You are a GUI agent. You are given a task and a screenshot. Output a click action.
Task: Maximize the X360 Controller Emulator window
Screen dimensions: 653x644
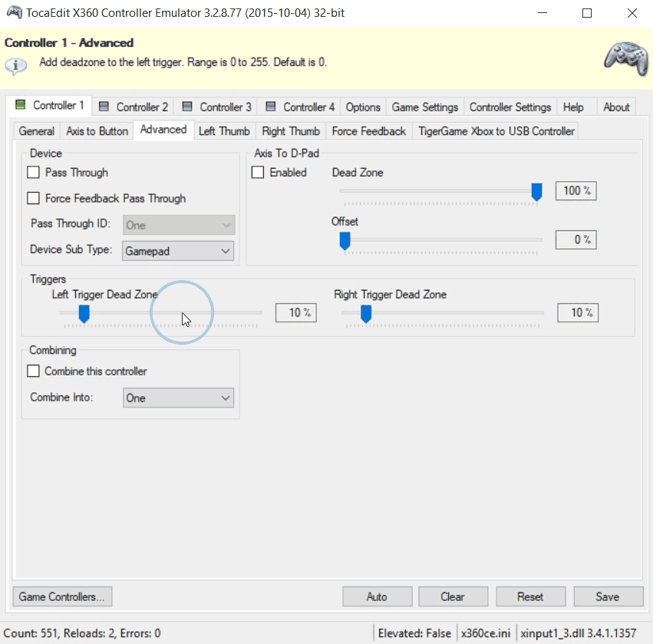click(587, 13)
